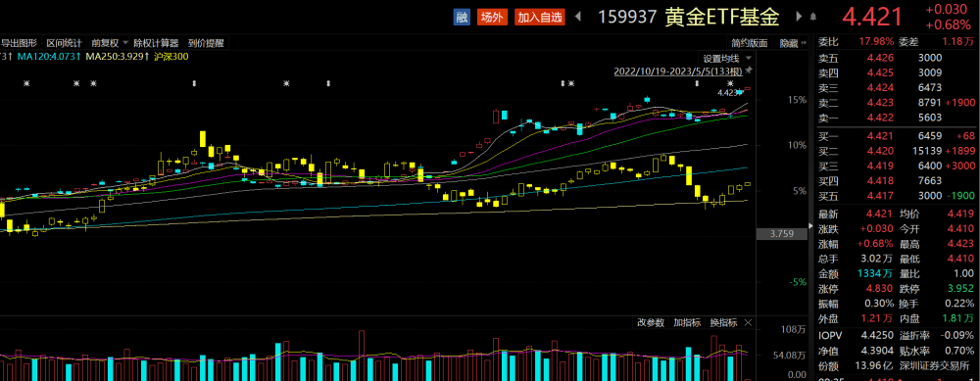This screenshot has width=980, height=381.
Task: Go to previous security with left arrow
Action: click(577, 17)
